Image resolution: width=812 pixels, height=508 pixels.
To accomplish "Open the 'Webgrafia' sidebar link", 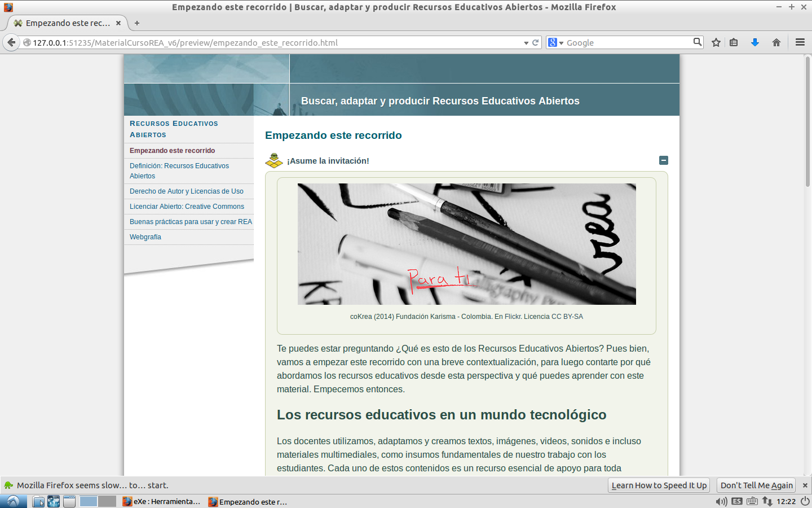I will pos(145,237).
